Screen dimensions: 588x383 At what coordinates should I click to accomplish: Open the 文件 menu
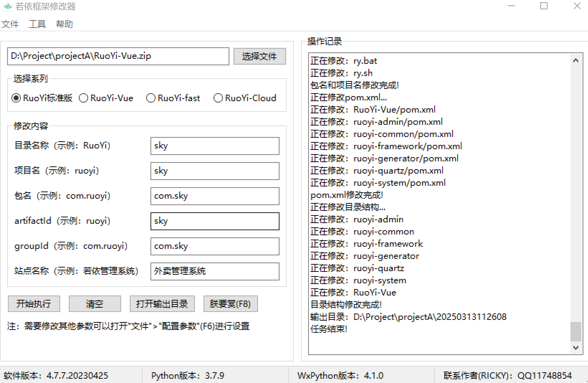point(10,24)
